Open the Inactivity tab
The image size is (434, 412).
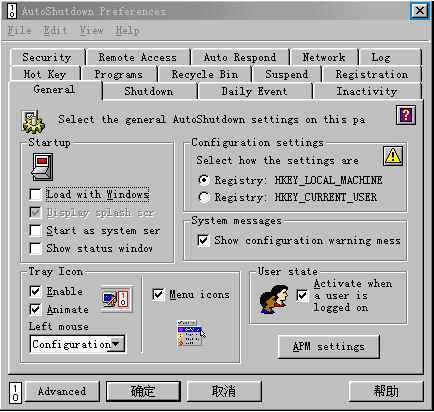[x=367, y=91]
